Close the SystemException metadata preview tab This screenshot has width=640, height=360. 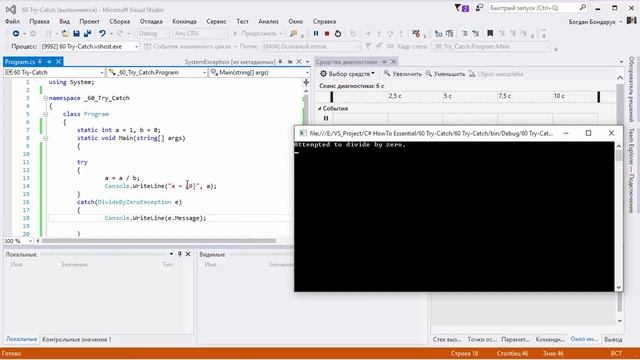[x=299, y=62]
